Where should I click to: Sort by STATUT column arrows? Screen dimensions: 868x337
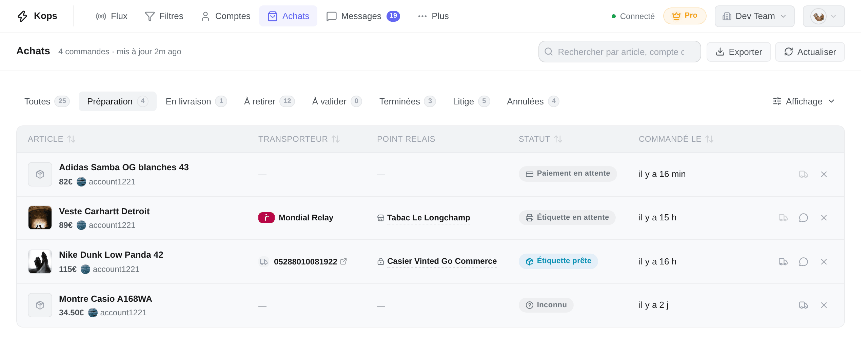[x=558, y=139]
